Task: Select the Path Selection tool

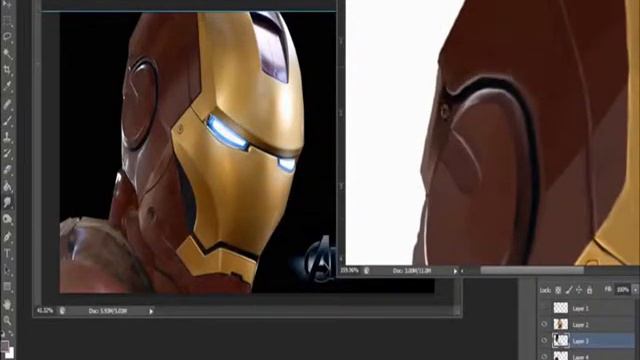Action: pyautogui.click(x=7, y=270)
